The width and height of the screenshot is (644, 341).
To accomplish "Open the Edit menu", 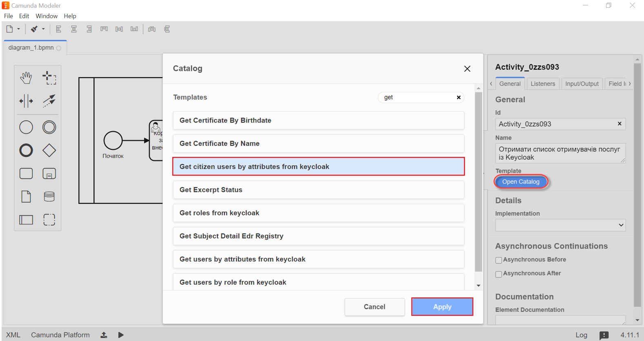I will (x=24, y=16).
